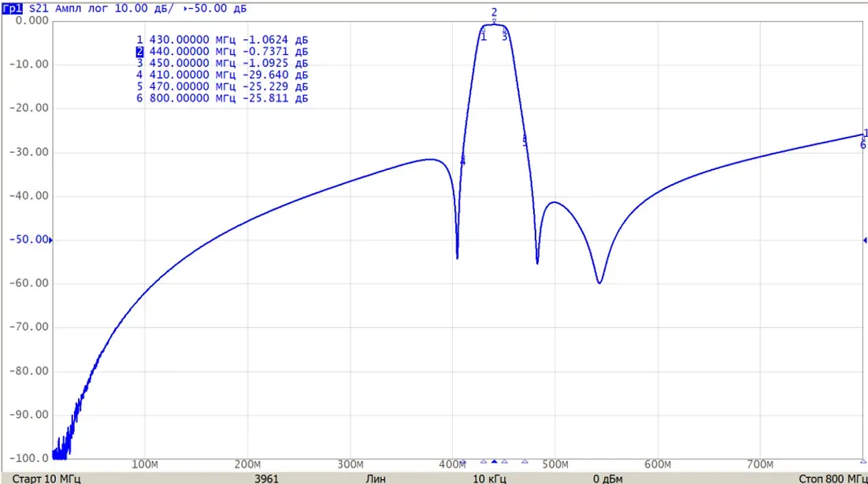
Task: Click marker 3 on the trace passband edge
Action: pyautogui.click(x=504, y=37)
